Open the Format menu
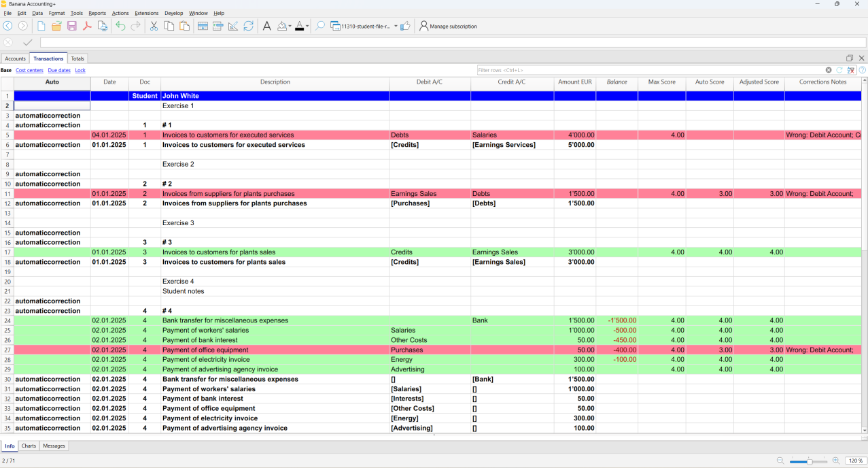 (56, 13)
